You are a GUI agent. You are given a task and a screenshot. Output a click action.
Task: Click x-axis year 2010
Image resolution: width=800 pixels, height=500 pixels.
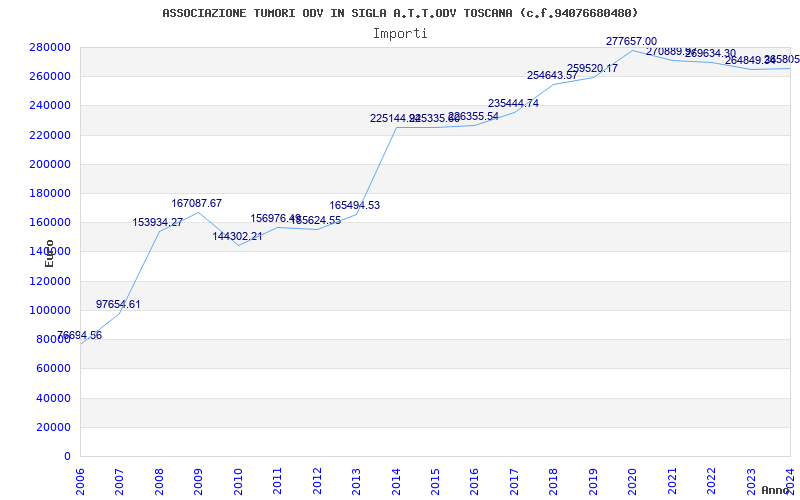pos(238,482)
